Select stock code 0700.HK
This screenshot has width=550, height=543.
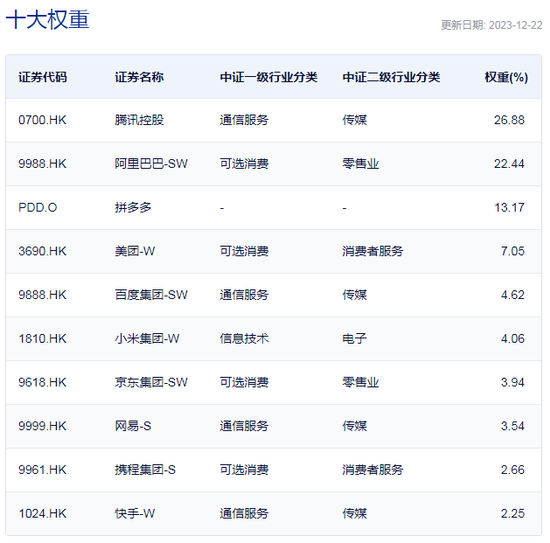click(x=42, y=120)
